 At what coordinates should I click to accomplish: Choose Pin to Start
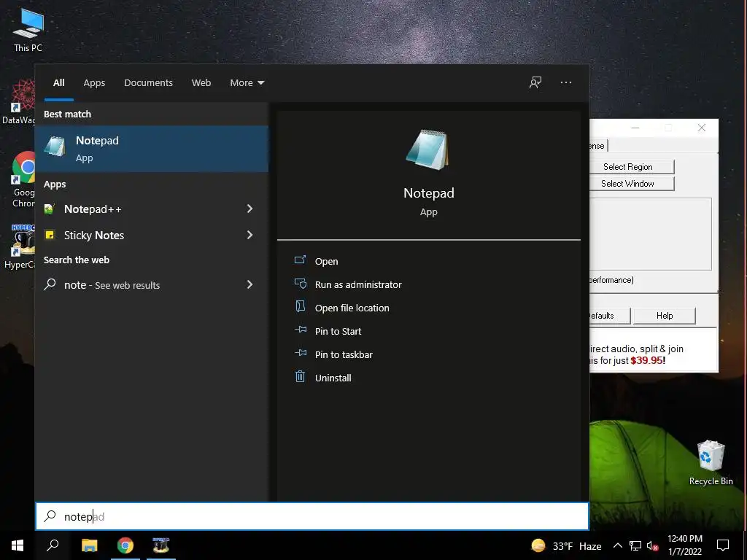click(x=338, y=331)
